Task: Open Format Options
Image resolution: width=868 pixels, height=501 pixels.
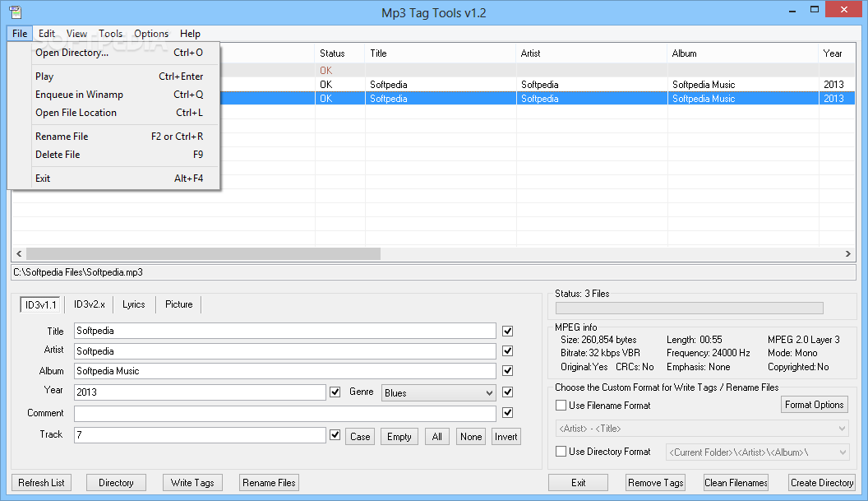Action: (x=815, y=405)
